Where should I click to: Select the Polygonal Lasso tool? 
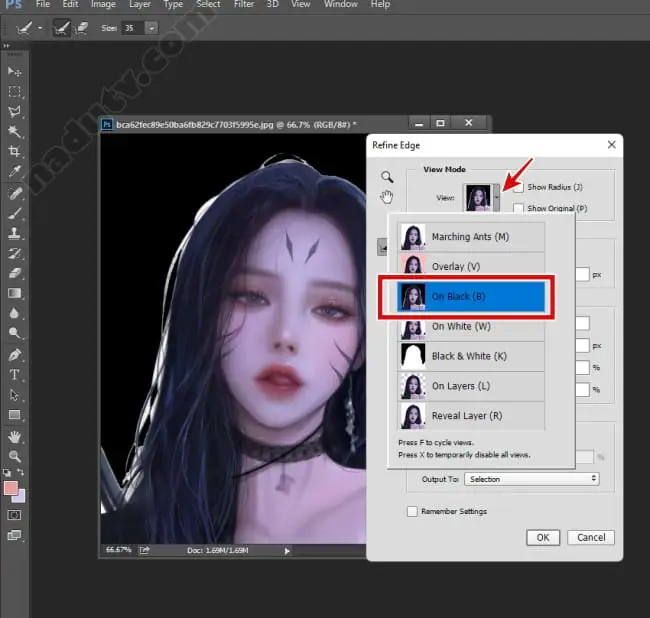tap(15, 111)
